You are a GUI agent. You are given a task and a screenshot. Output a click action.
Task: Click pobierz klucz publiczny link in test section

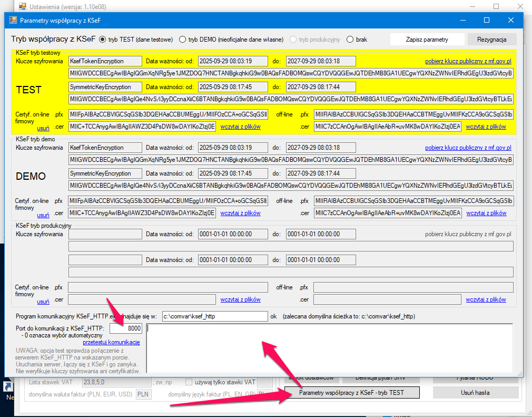(468, 61)
